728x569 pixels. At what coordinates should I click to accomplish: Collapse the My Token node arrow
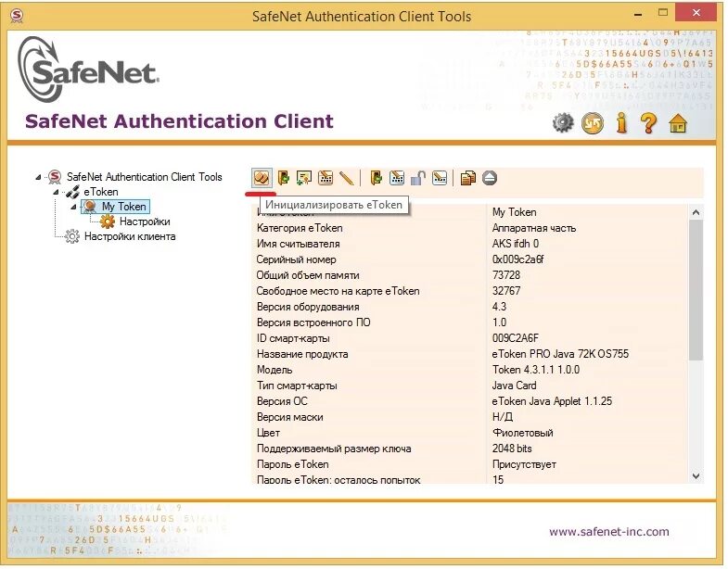point(73,207)
